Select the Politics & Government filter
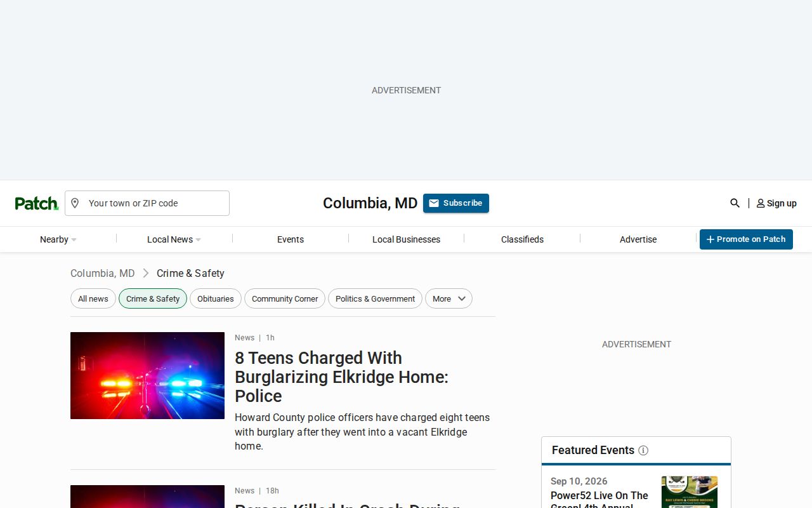812x508 pixels. point(375,298)
